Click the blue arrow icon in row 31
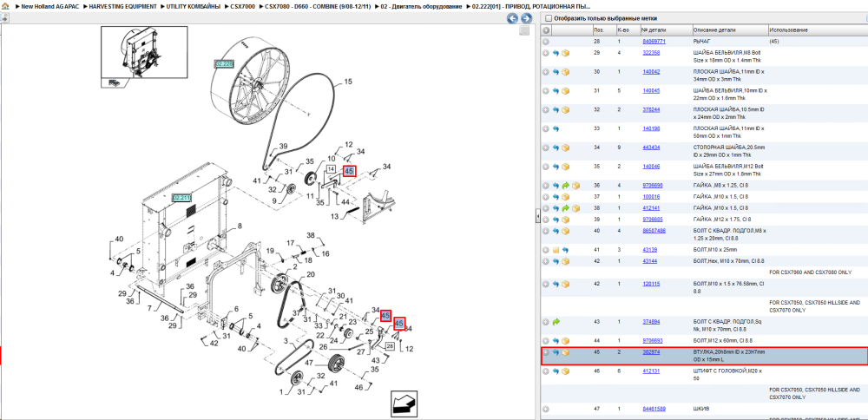The width and height of the screenshot is (868, 420). pyautogui.click(x=556, y=91)
